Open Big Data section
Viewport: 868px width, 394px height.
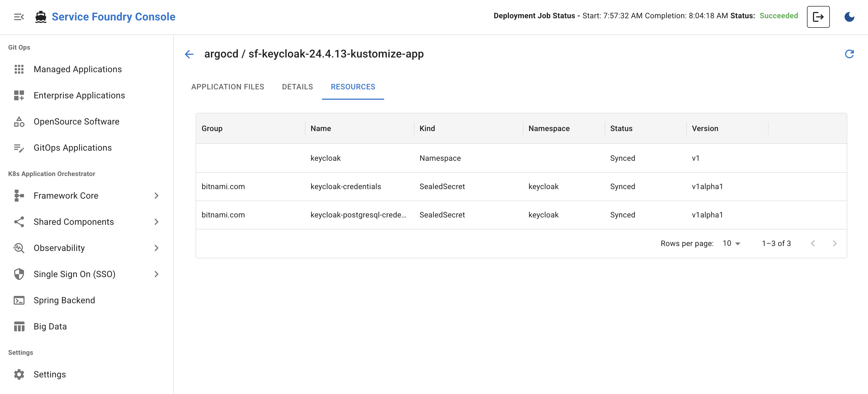tap(50, 327)
